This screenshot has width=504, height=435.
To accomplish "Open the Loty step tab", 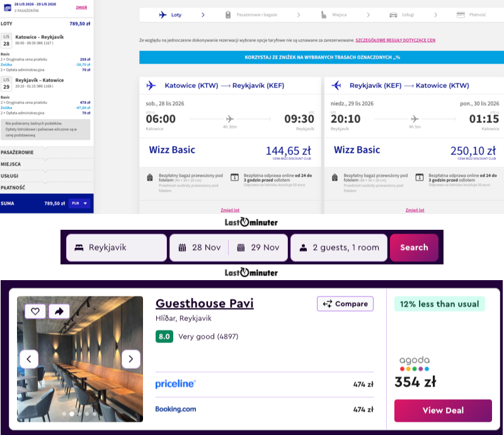I will [x=176, y=14].
